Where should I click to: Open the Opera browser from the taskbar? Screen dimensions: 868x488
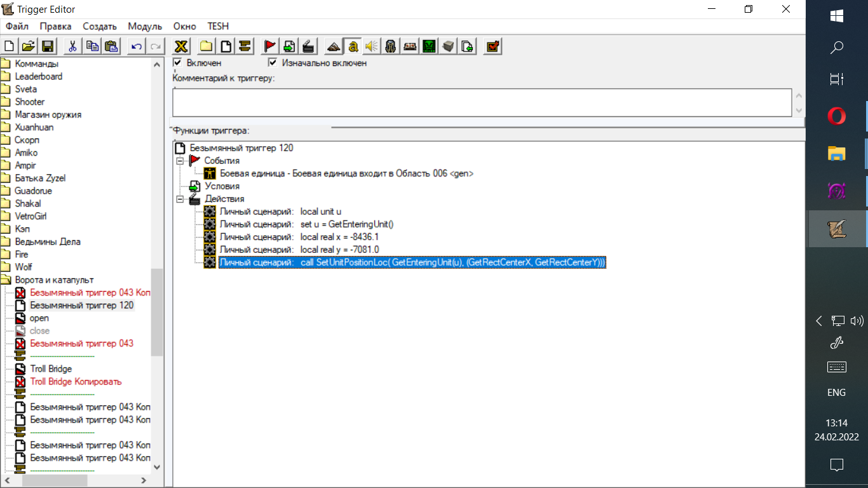837,116
